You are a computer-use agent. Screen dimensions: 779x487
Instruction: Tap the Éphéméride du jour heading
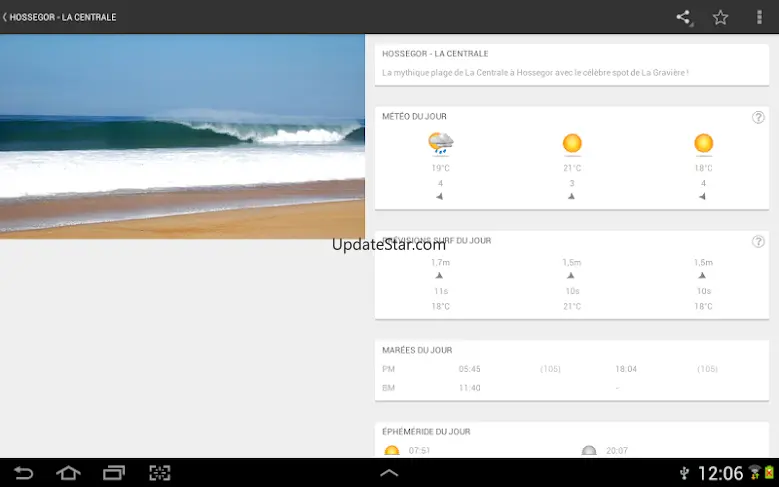pos(426,432)
